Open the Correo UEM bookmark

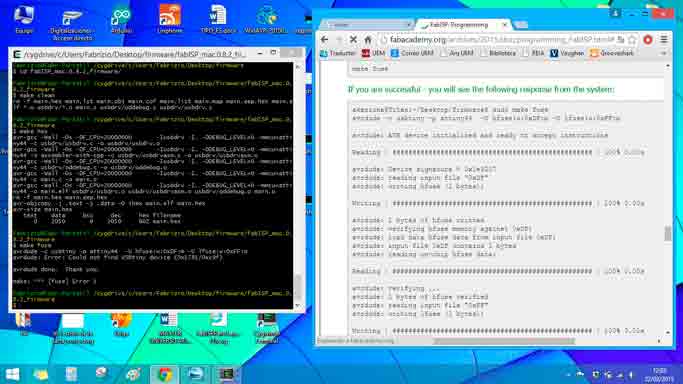[x=412, y=53]
